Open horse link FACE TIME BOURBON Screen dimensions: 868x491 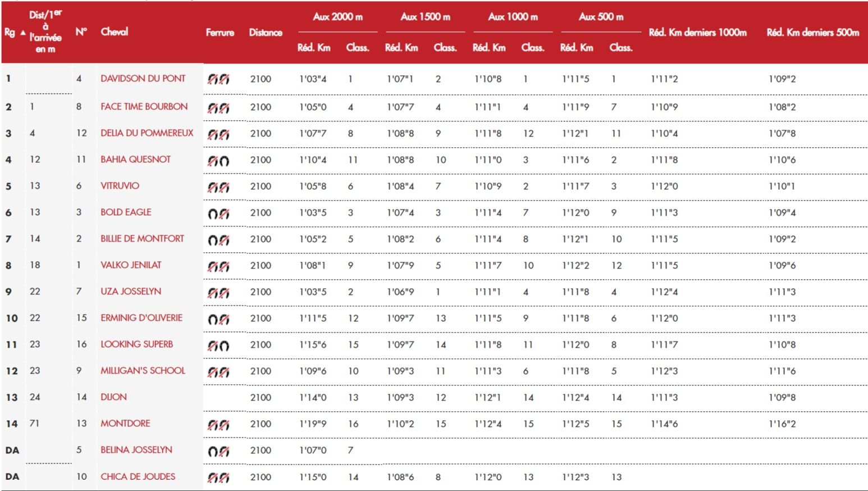pyautogui.click(x=144, y=106)
